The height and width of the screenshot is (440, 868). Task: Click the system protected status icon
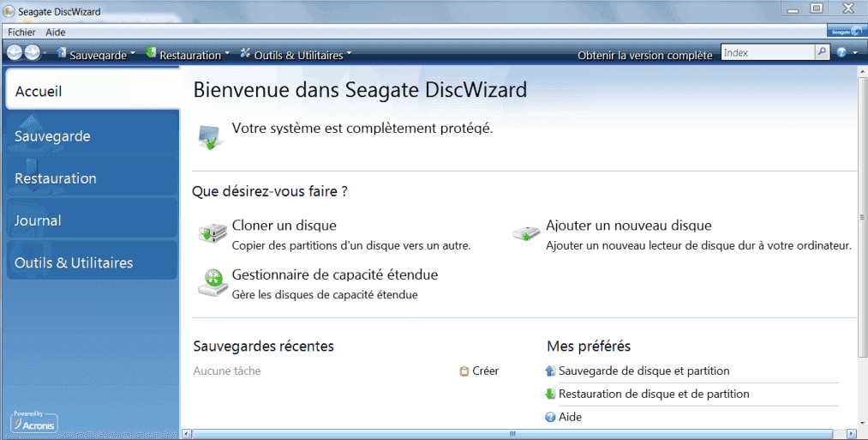(x=210, y=137)
